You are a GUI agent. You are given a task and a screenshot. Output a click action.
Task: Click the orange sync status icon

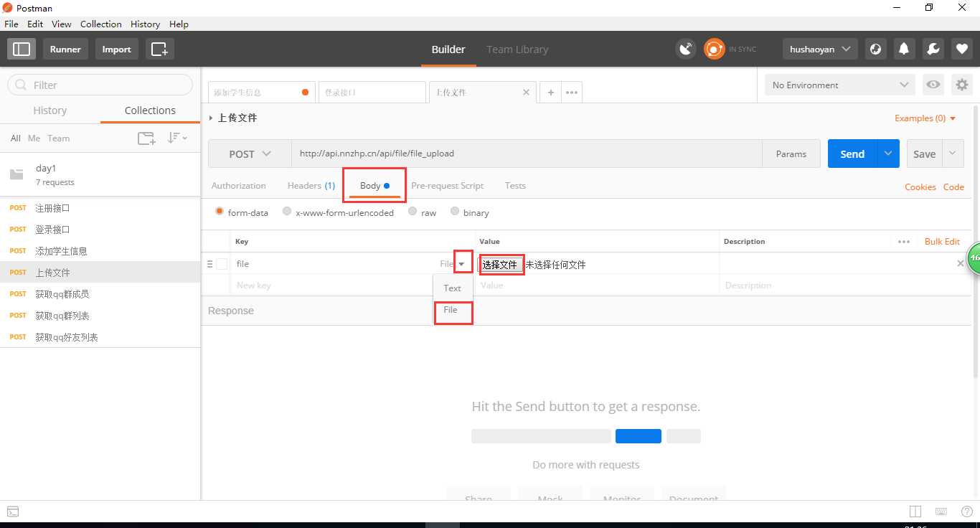714,49
